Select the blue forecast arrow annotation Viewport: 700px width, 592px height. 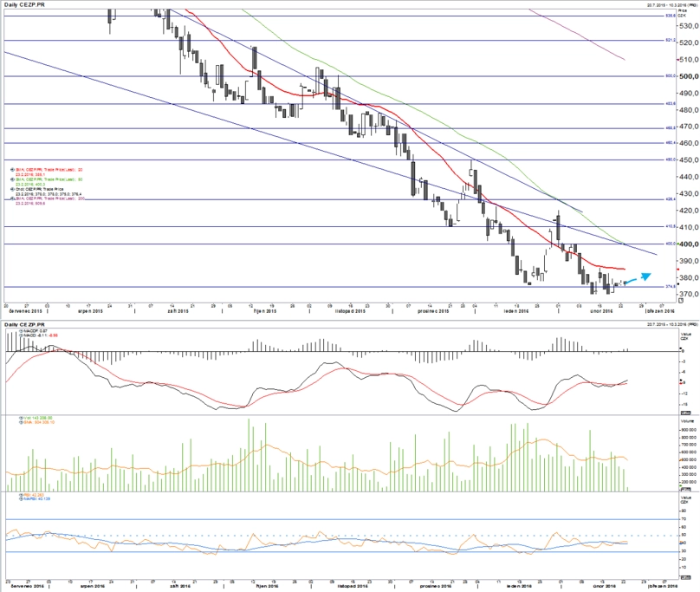click(638, 278)
